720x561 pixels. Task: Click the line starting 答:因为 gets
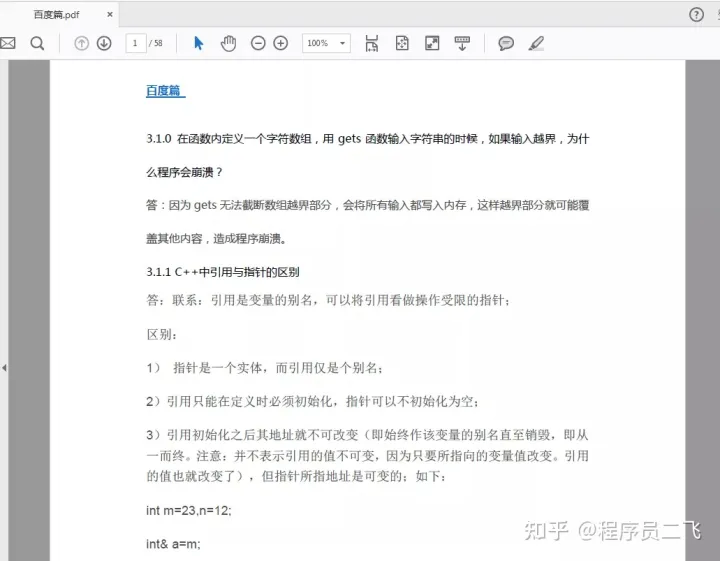click(x=367, y=205)
